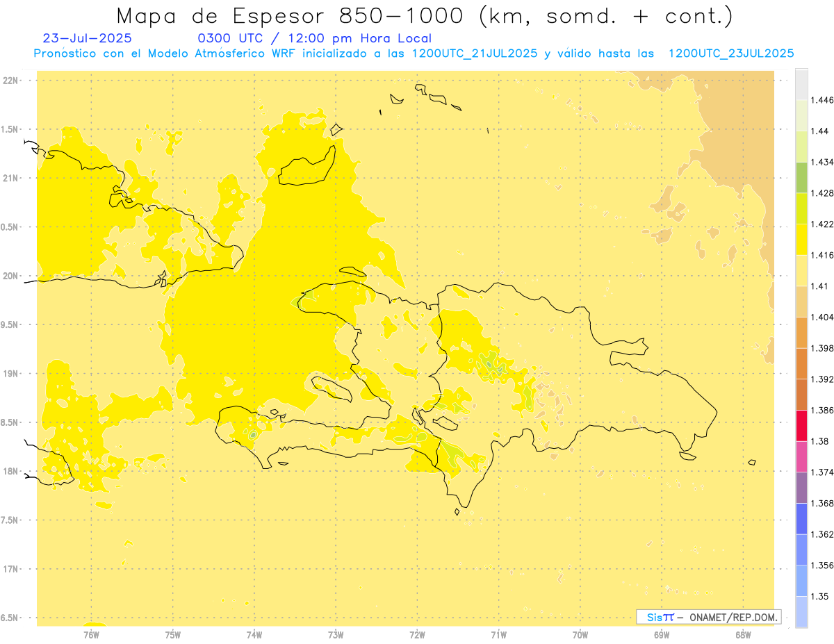Click the 69W longitude axis label
Screen dimensions: 834x644
click(x=662, y=634)
